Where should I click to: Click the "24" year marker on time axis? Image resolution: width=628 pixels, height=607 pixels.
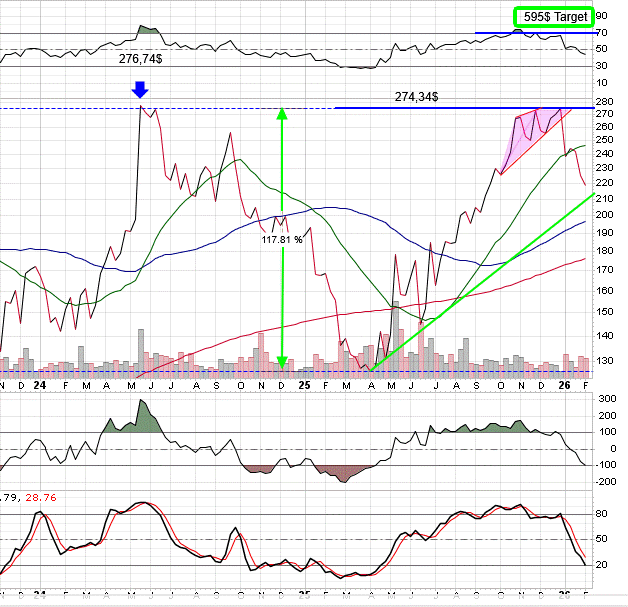(x=39, y=385)
